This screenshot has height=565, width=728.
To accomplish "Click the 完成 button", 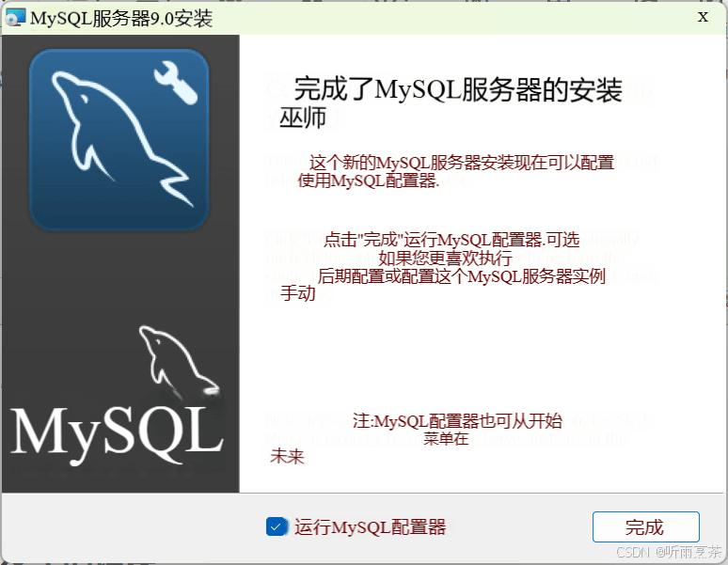I will pos(646,526).
